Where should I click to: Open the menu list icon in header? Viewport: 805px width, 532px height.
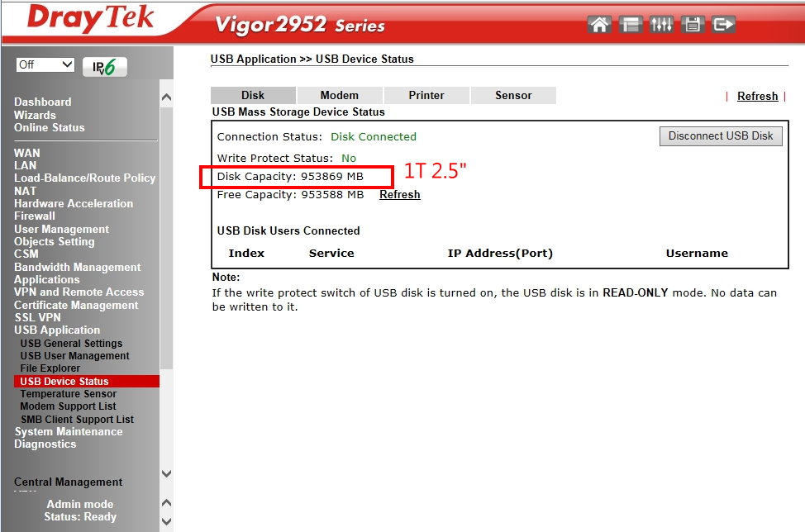coord(631,24)
